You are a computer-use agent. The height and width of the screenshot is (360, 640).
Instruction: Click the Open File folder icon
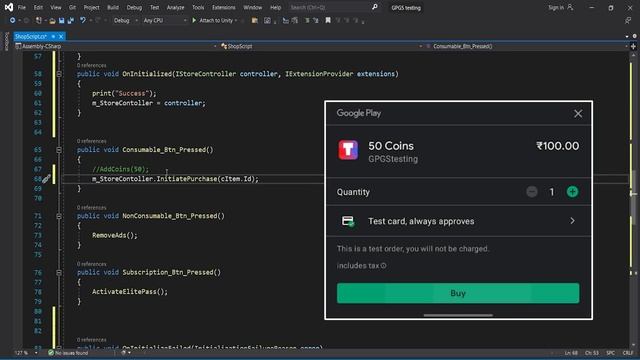coord(52,20)
